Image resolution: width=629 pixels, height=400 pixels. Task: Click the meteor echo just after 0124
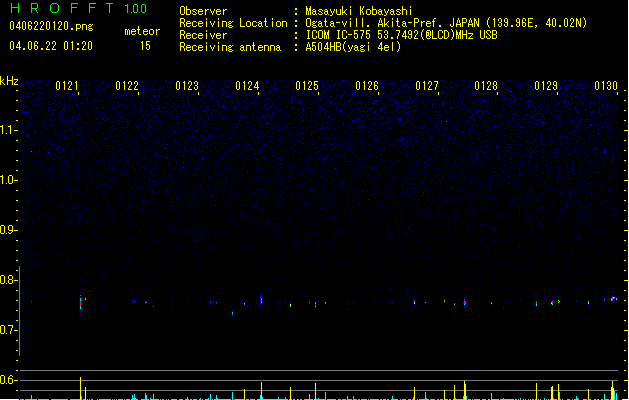pos(262,301)
